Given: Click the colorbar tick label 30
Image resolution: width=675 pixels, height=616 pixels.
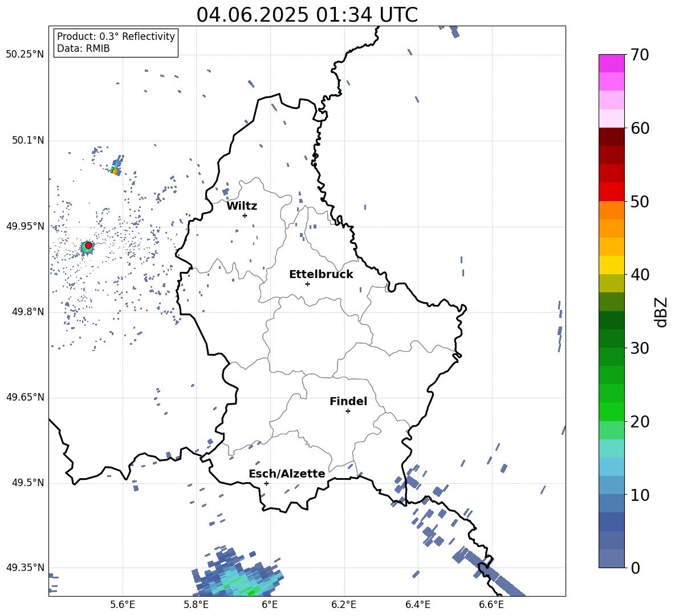Looking at the screenshot, I should point(640,348).
